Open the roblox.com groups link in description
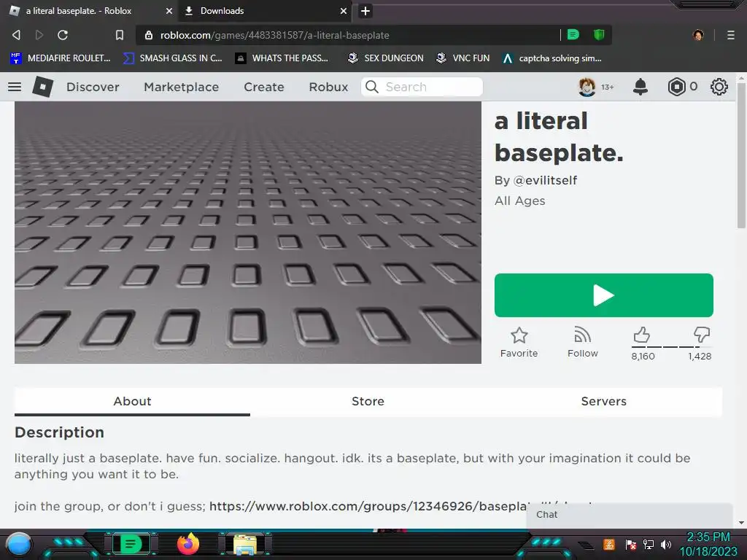This screenshot has width=747, height=560. tap(368, 506)
